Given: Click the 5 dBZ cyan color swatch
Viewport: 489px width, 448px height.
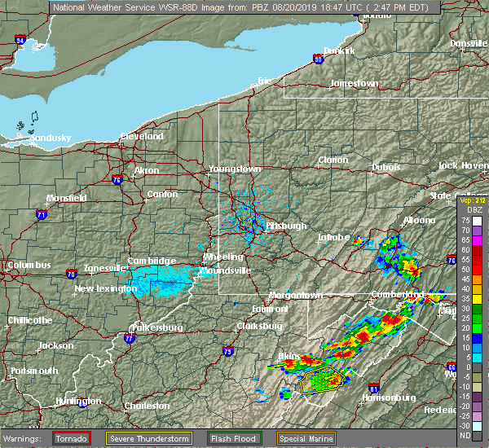Looking at the screenshot, I should click(477, 358).
